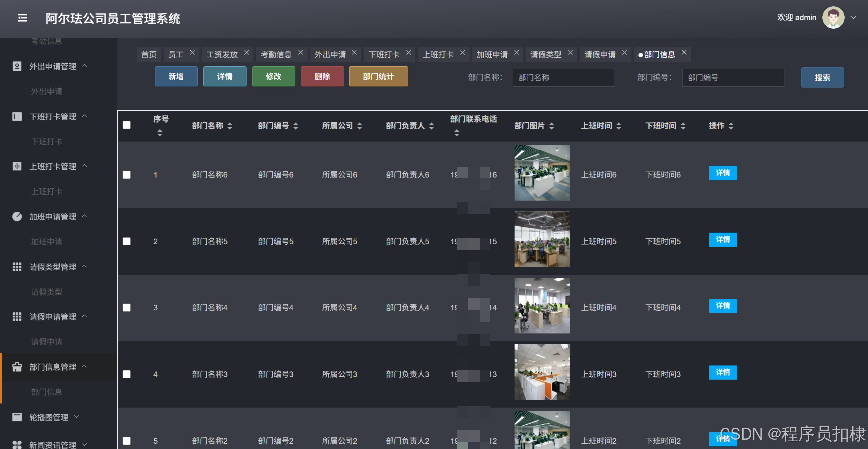
Task: Open the admin account dropdown arrow
Action: pos(853,18)
